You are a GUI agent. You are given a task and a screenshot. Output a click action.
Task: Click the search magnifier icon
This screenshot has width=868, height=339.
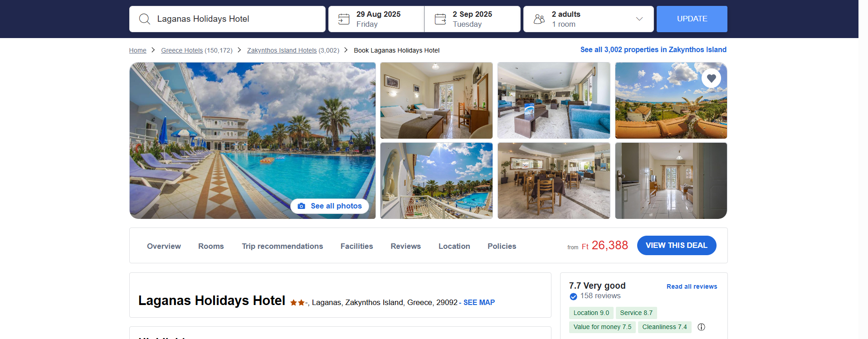point(145,19)
